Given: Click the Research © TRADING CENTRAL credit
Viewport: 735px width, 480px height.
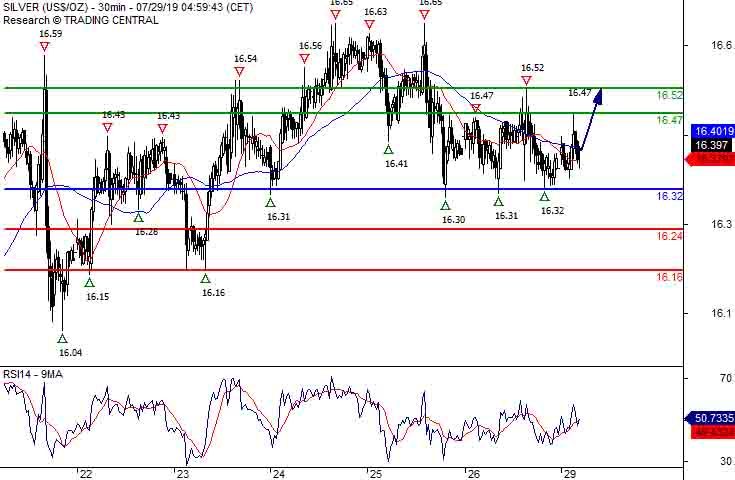Looking at the screenshot, I should pos(81,20).
